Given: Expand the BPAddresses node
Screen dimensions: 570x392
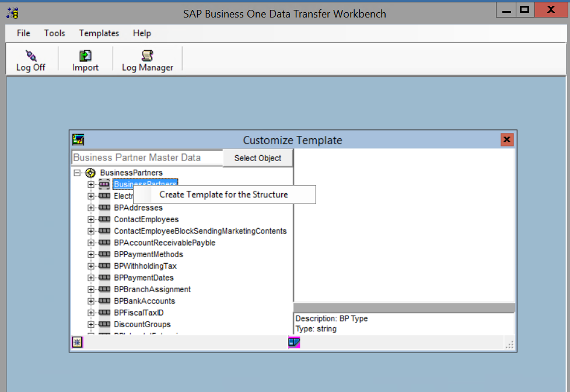Looking at the screenshot, I should point(91,208).
